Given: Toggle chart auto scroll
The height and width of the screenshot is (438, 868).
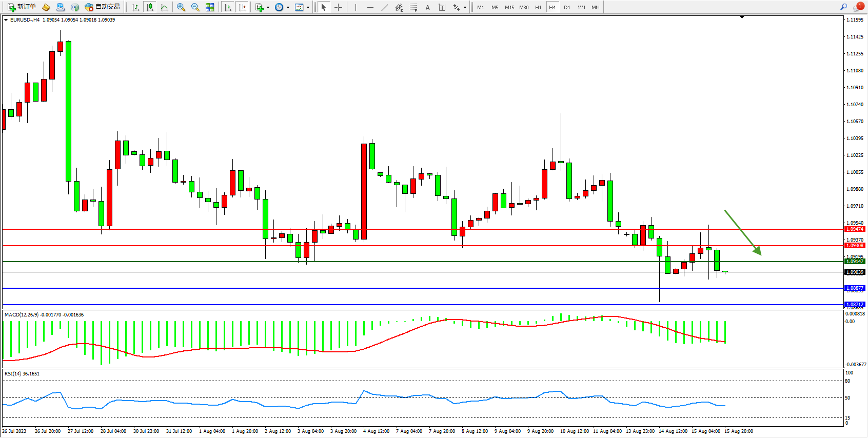Looking at the screenshot, I should click(228, 7).
